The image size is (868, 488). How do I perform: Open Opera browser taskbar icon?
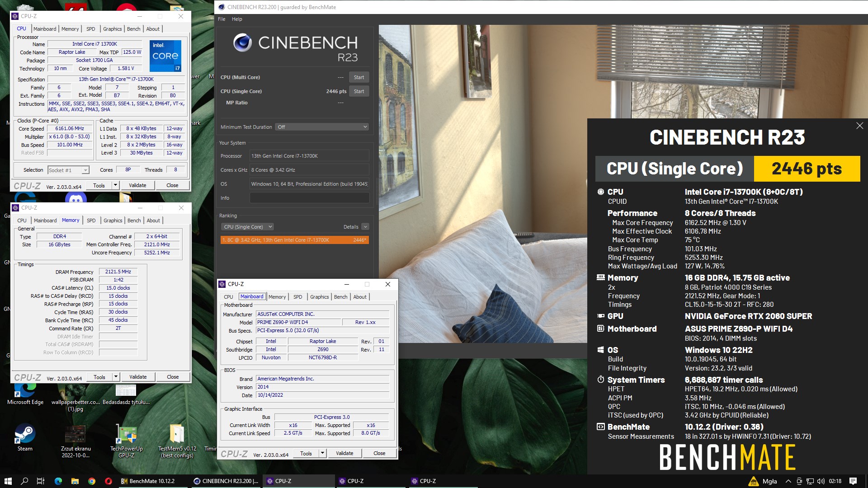(108, 481)
